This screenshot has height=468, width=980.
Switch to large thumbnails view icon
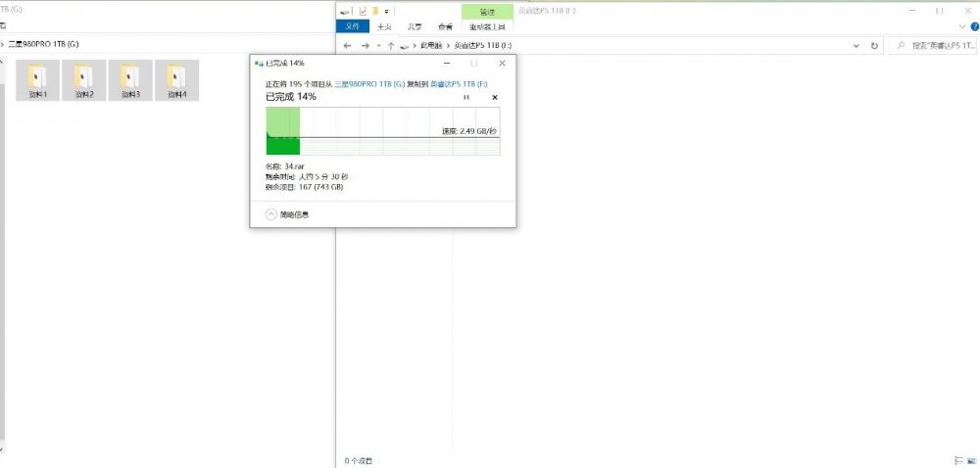click(x=971, y=460)
